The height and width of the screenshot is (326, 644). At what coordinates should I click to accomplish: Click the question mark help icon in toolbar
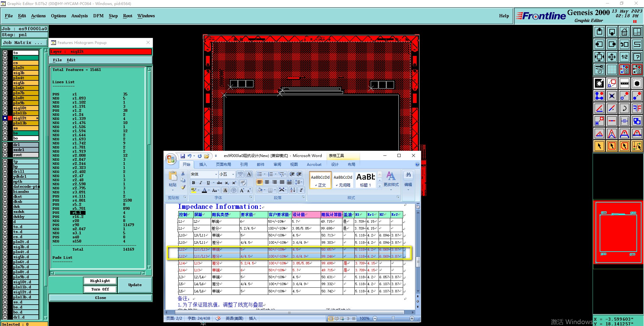pyautogui.click(x=637, y=57)
